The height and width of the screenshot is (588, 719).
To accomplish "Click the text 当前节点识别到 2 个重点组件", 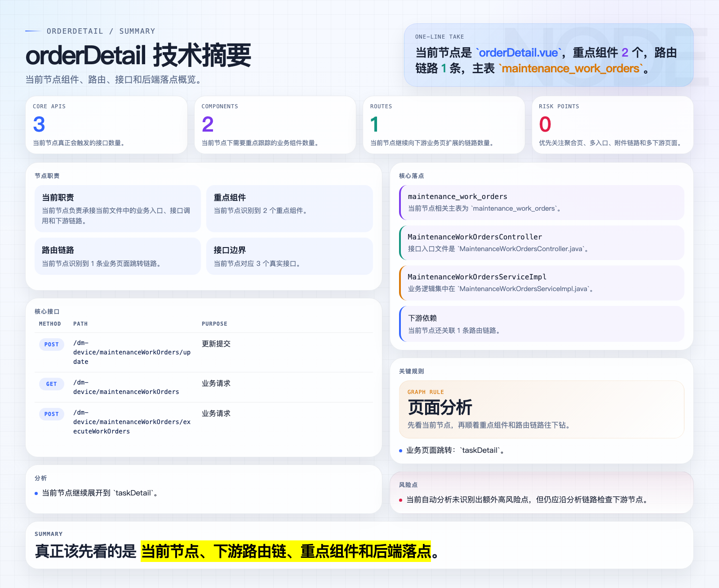I will (262, 210).
